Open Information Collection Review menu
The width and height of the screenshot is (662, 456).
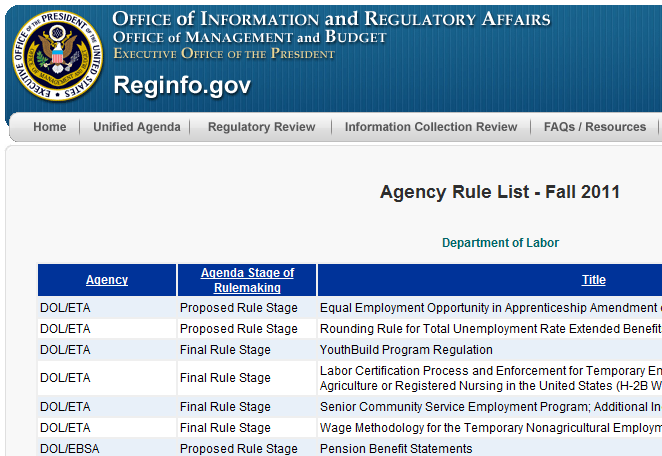(431, 127)
